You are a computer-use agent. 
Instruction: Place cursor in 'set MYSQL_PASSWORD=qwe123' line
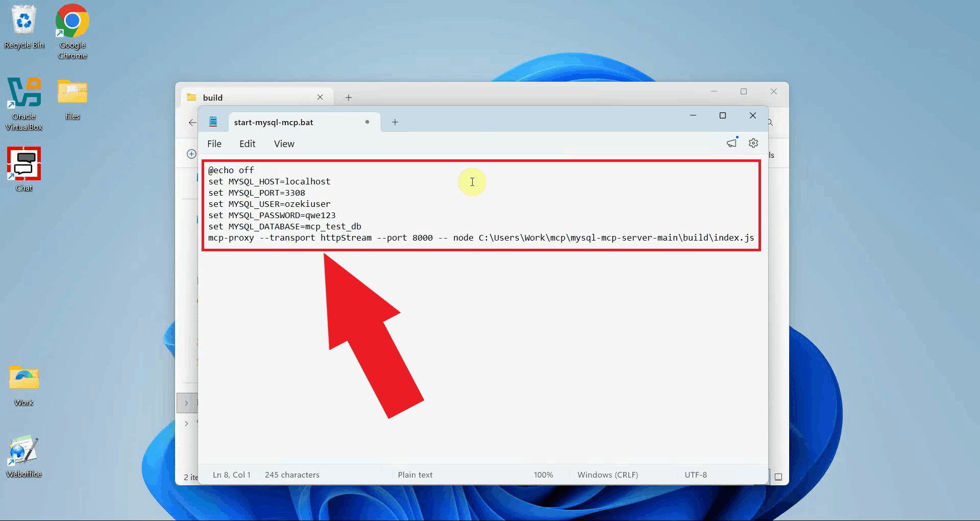click(x=272, y=215)
